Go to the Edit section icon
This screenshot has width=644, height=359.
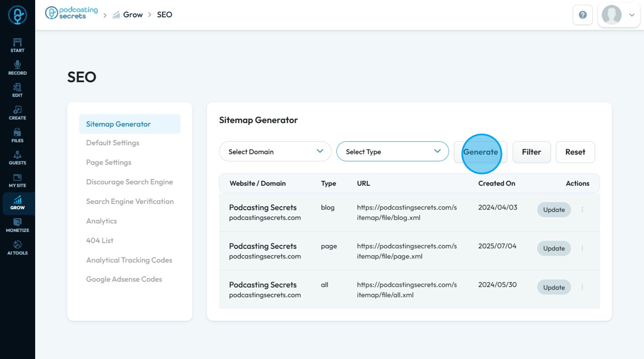(x=17, y=90)
